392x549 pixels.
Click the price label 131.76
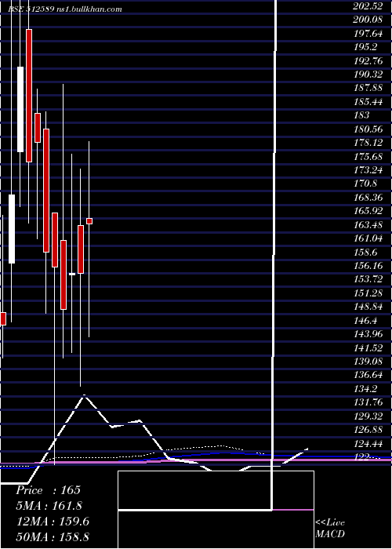click(368, 402)
